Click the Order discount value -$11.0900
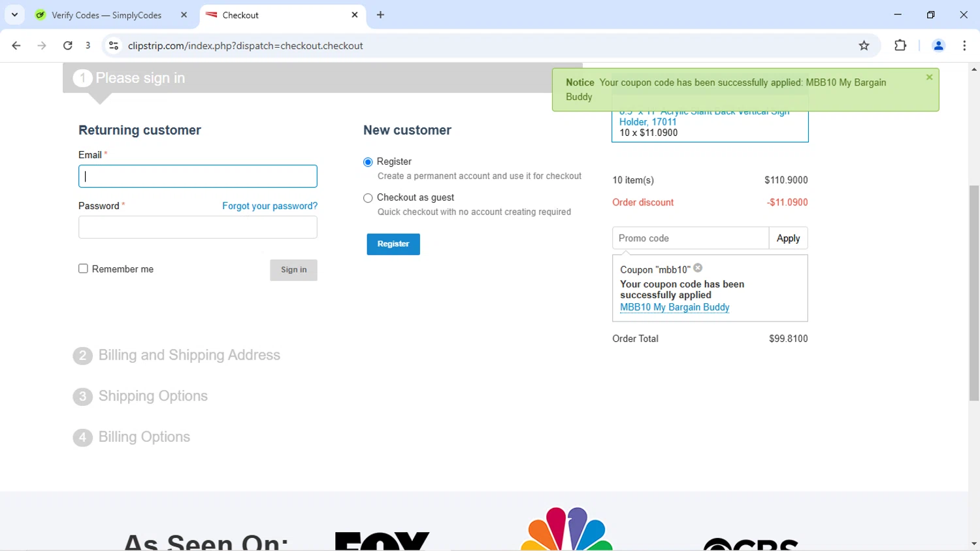980x551 pixels. click(x=787, y=203)
